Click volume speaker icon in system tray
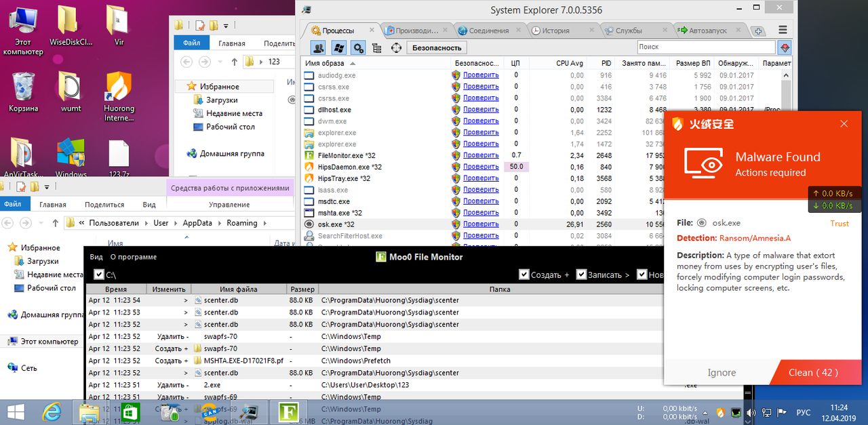The image size is (868, 425). tap(751, 412)
